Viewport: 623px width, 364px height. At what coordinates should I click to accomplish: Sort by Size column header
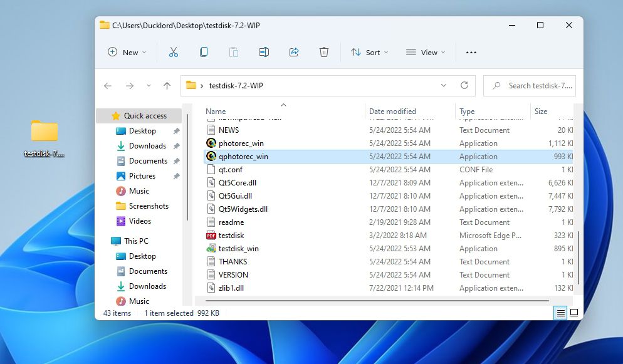pos(541,112)
